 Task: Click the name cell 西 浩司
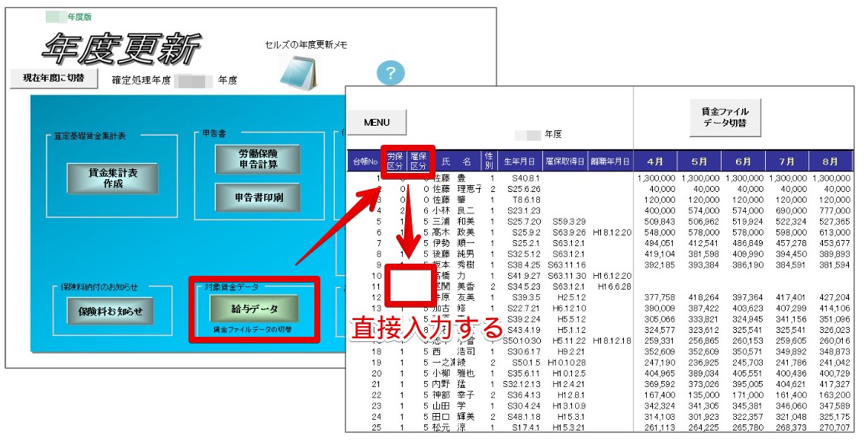tap(454, 351)
